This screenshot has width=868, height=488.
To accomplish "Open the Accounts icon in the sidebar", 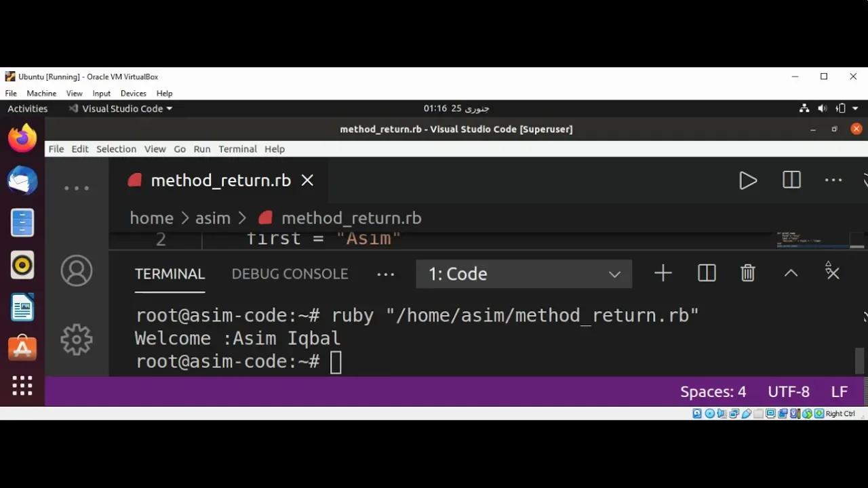I will tap(77, 270).
